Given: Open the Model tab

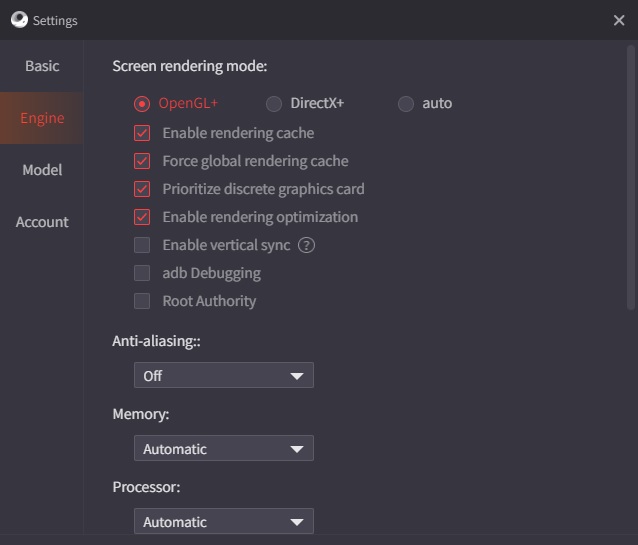Looking at the screenshot, I should pyautogui.click(x=42, y=170).
